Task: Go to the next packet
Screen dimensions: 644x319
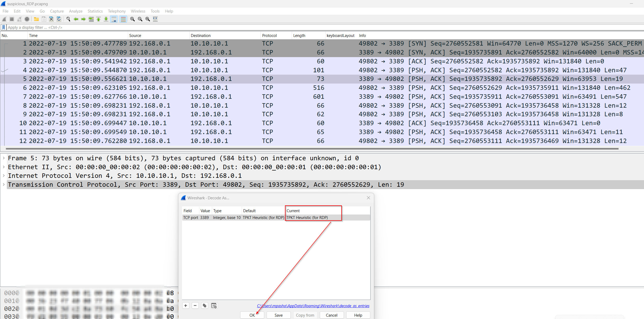Action: point(83,19)
